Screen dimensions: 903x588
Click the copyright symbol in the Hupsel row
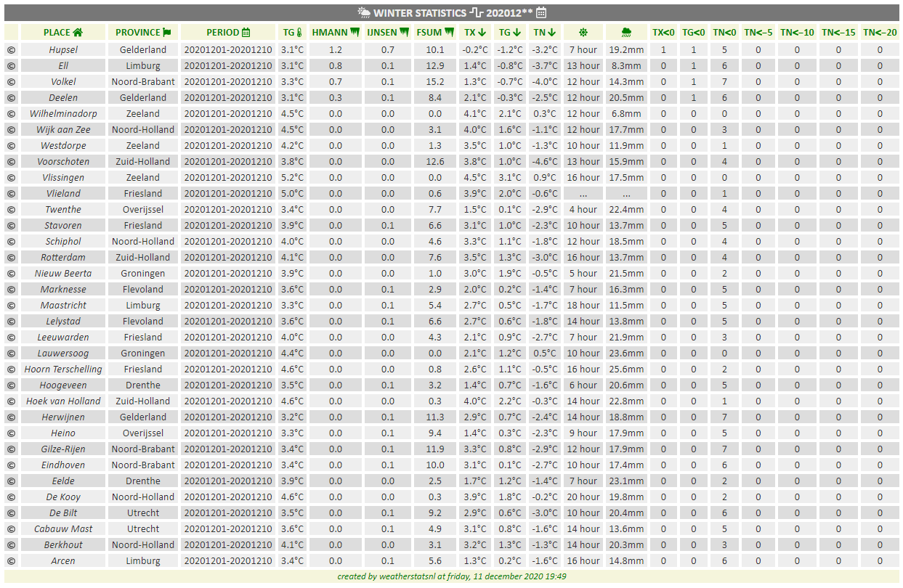(11, 49)
